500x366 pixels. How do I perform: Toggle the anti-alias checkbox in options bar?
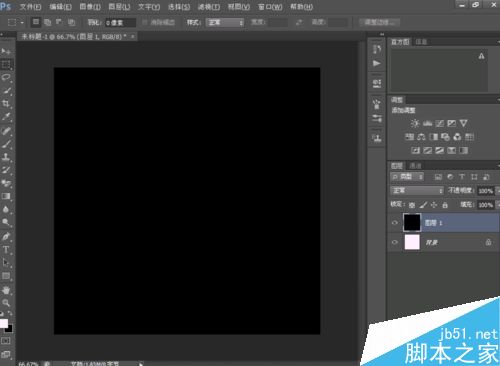tap(145, 22)
